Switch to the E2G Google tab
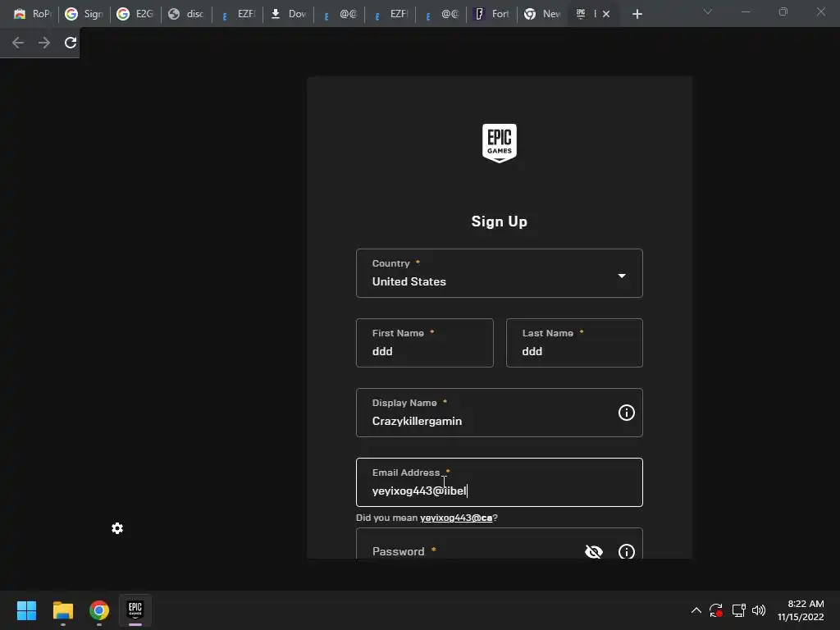This screenshot has height=630, width=840. coord(135,14)
